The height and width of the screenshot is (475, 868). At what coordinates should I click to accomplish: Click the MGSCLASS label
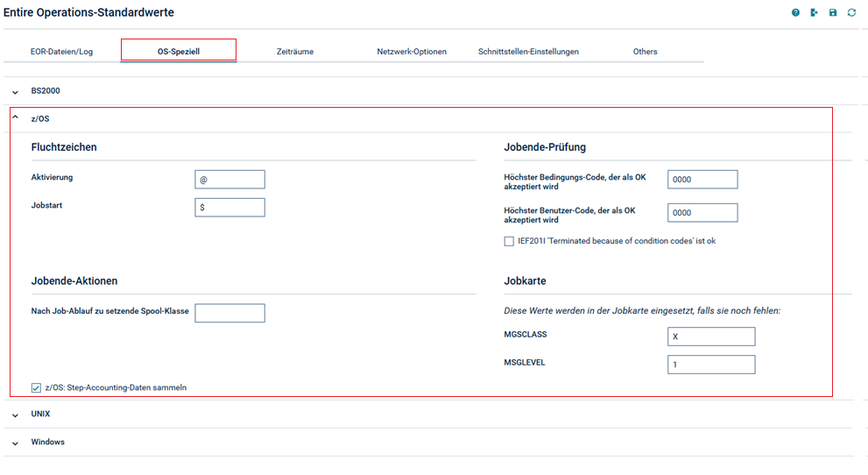point(526,335)
